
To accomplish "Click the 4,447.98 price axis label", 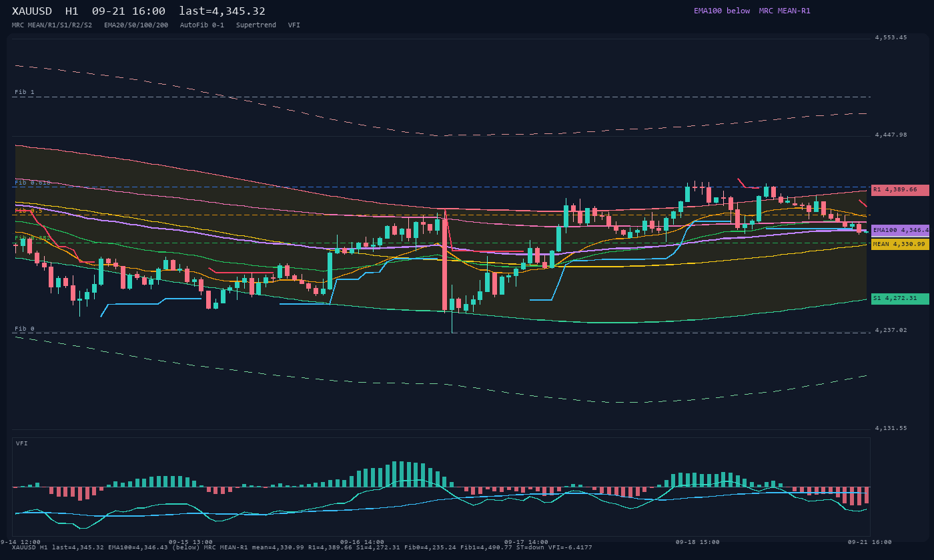I will click(x=891, y=135).
